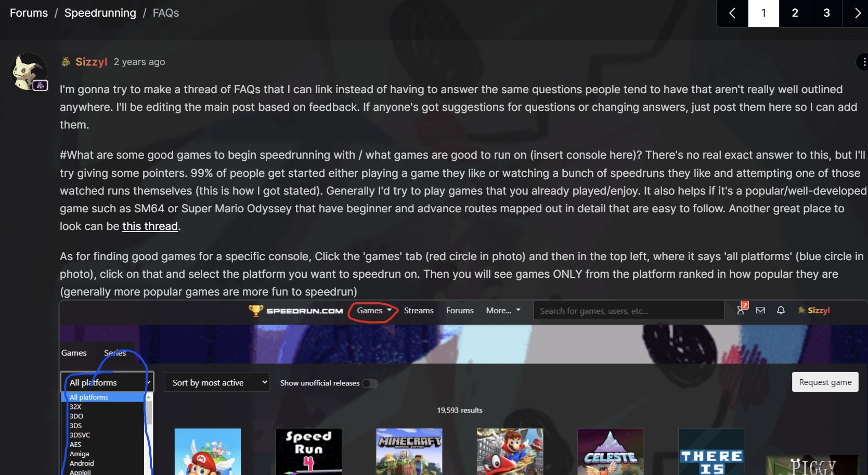Image resolution: width=868 pixels, height=475 pixels.
Task: Open the There Is game cover
Action: tap(711, 452)
